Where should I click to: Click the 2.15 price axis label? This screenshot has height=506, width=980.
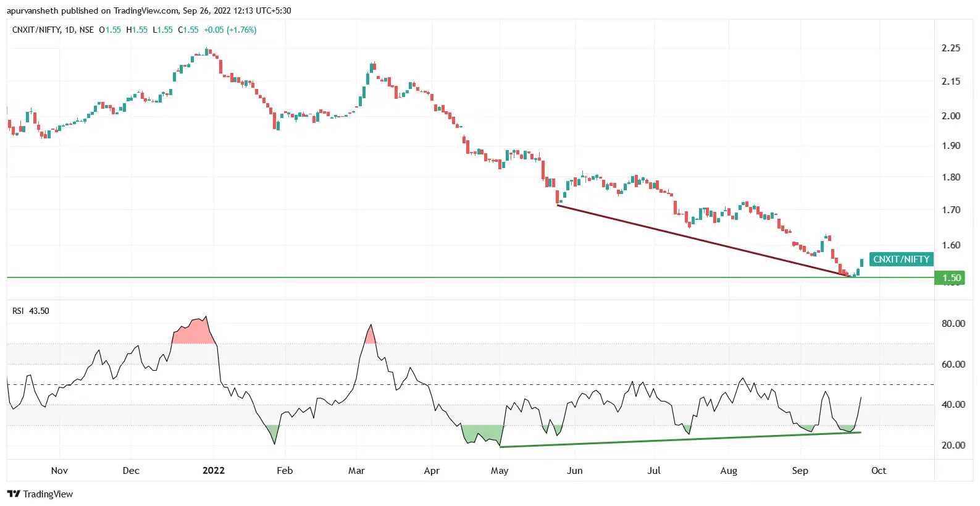click(x=951, y=82)
